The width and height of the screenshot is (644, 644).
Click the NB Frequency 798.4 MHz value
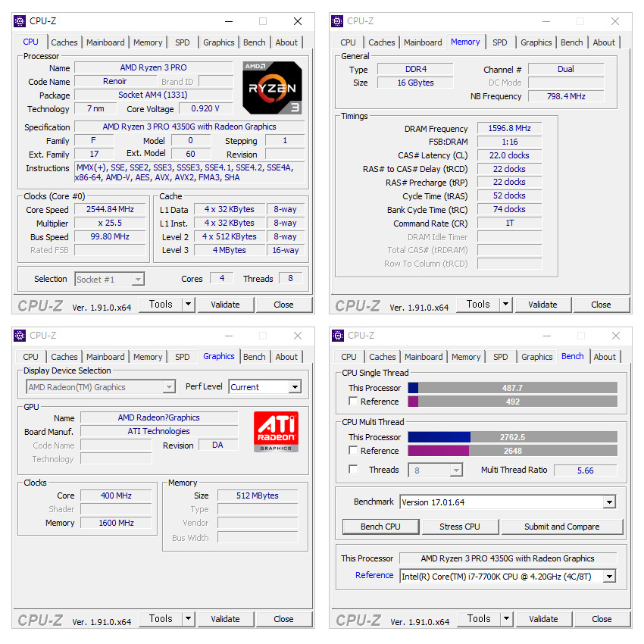[x=566, y=96]
